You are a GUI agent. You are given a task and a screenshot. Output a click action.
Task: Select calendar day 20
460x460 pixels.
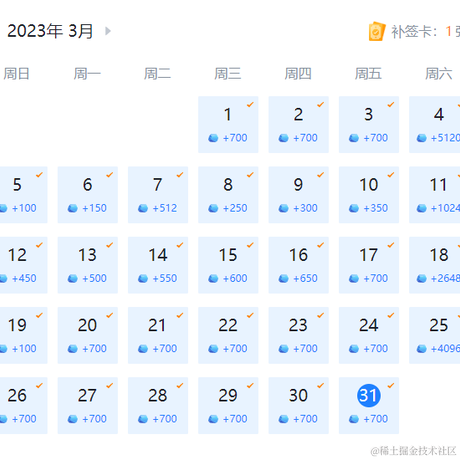click(x=88, y=336)
